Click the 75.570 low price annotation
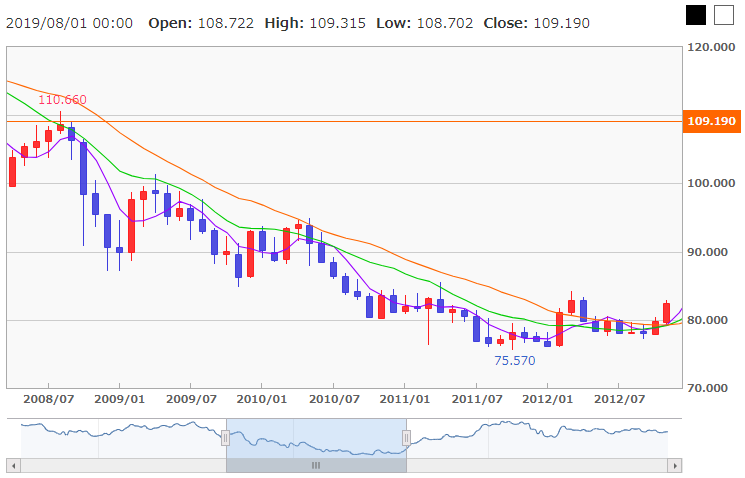This screenshot has height=478, width=745. pos(515,361)
